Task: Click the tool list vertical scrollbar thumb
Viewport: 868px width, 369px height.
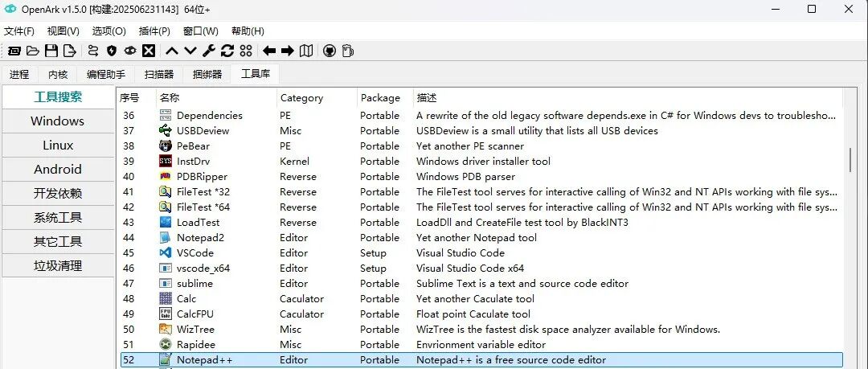Action: pyautogui.click(x=850, y=160)
